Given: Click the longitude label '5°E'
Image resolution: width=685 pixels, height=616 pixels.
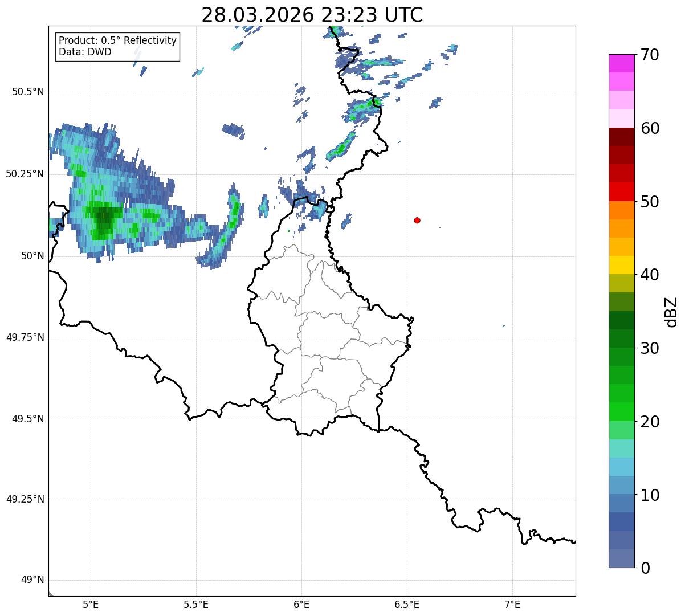Looking at the screenshot, I should tap(91, 604).
